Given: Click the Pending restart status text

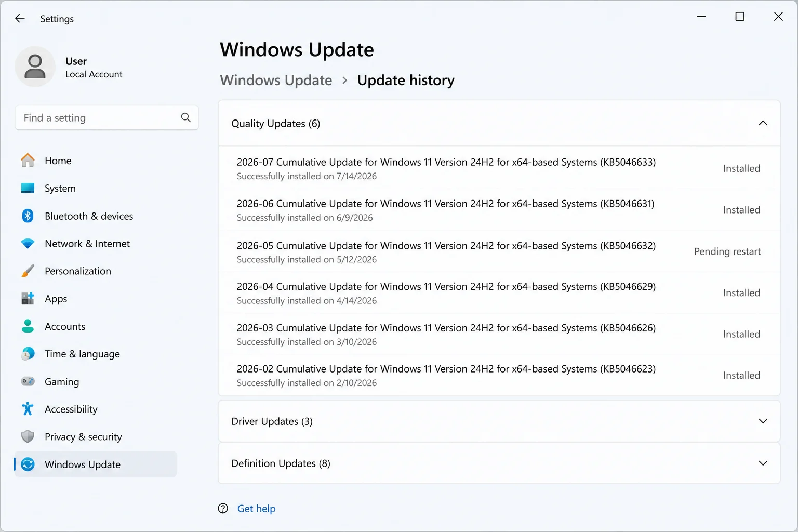Looking at the screenshot, I should 727,251.
